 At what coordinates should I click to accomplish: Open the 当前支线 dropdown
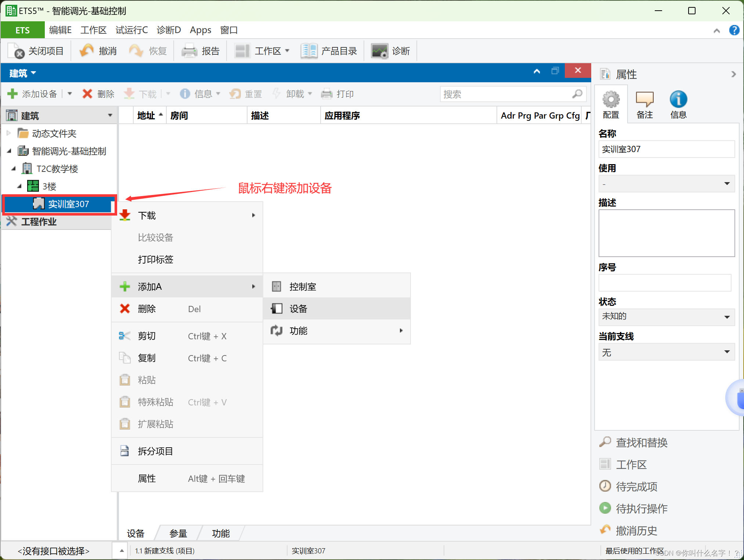[666, 352]
